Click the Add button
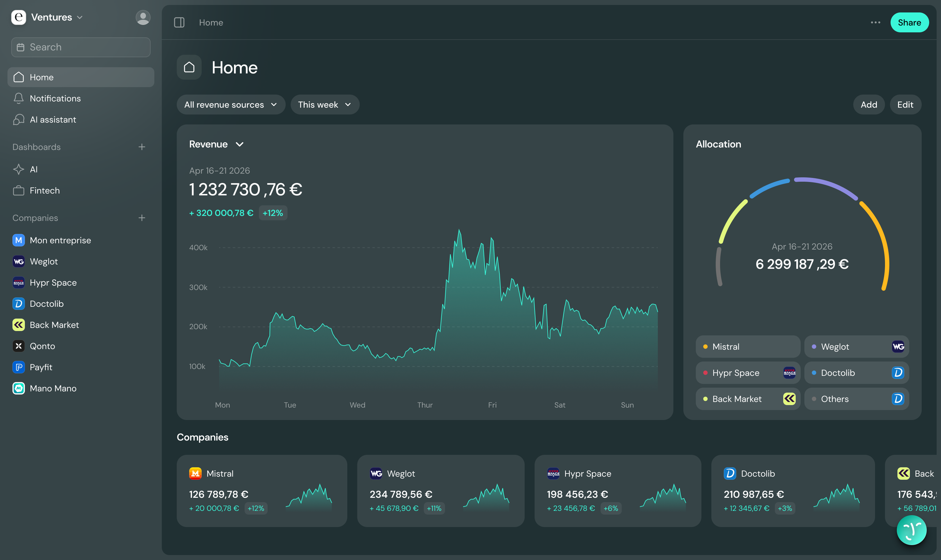Screen dimensions: 941x560 pyautogui.click(x=868, y=105)
